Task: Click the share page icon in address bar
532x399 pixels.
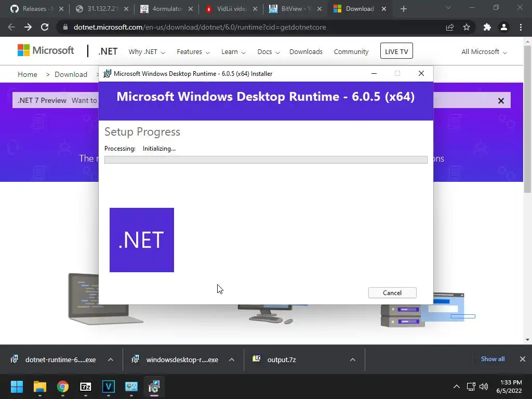Action: click(x=450, y=27)
